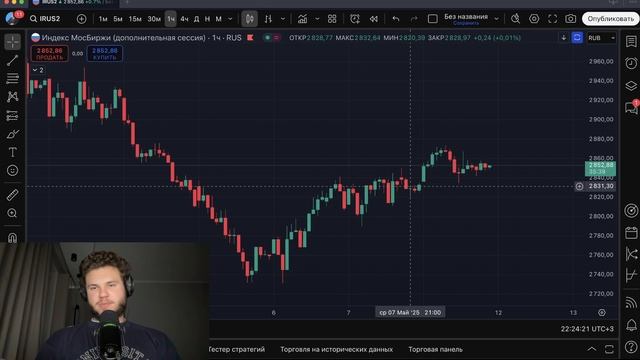The width and height of the screenshot is (640, 360).
Task: Select the Fibonacci retracement tool
Action: (13, 78)
